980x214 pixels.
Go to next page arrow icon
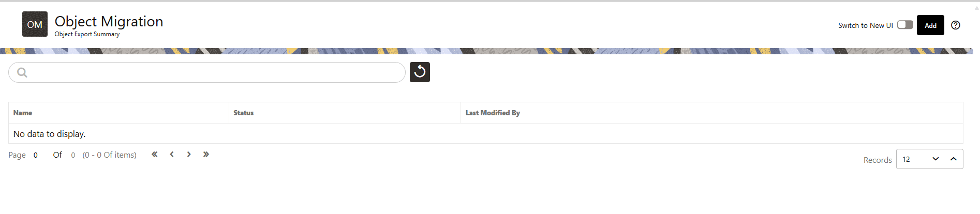pyautogui.click(x=189, y=154)
